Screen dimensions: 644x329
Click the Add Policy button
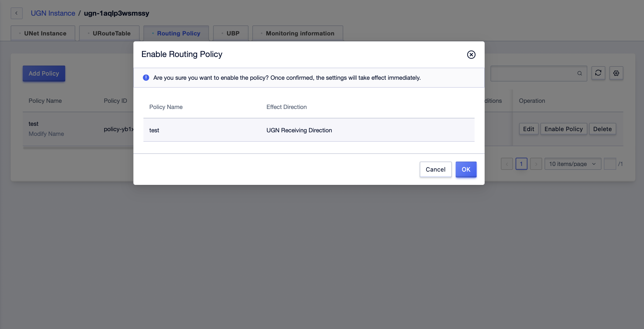[x=44, y=74]
